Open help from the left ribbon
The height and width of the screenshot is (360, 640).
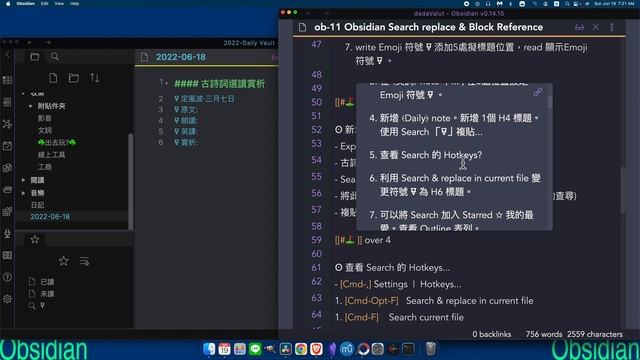[7, 277]
